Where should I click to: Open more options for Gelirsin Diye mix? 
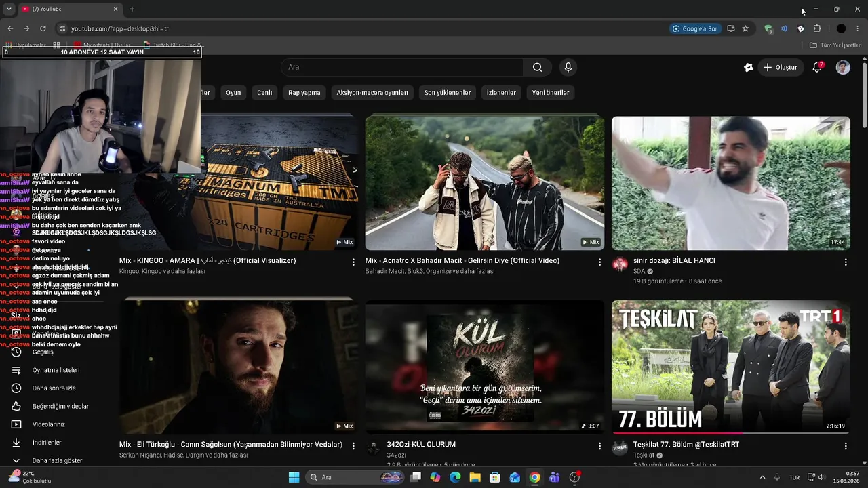[x=599, y=262]
